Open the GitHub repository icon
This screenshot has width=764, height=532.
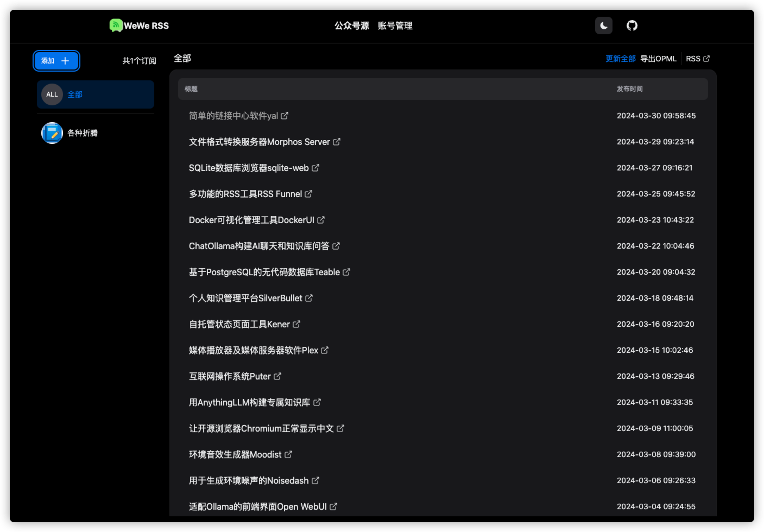click(x=632, y=26)
